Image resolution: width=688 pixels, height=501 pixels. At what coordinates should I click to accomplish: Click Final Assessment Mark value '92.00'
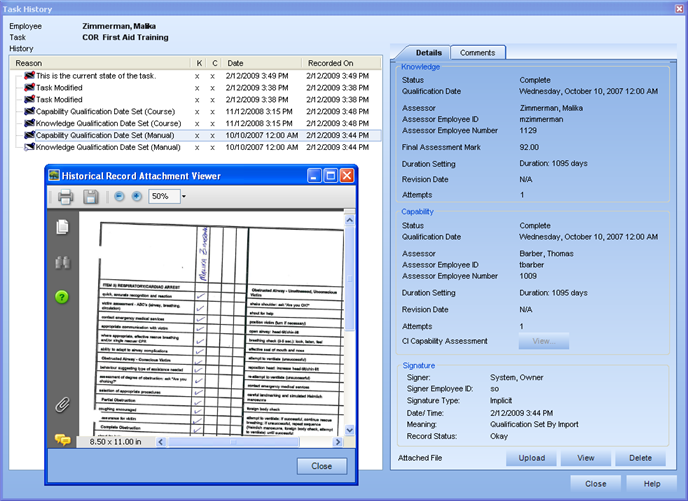[x=529, y=147]
